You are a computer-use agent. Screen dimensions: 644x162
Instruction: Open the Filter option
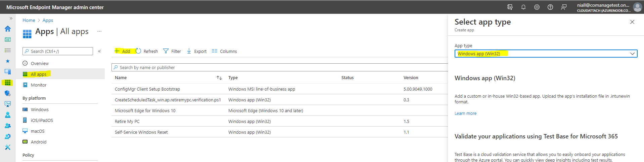tap(172, 51)
